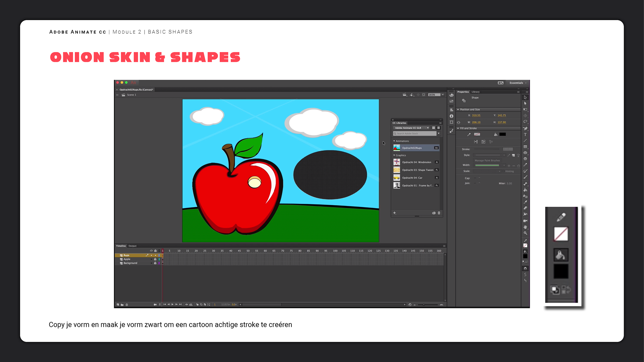The height and width of the screenshot is (362, 644).
Task: Select the Hand tool
Action: coord(525,227)
